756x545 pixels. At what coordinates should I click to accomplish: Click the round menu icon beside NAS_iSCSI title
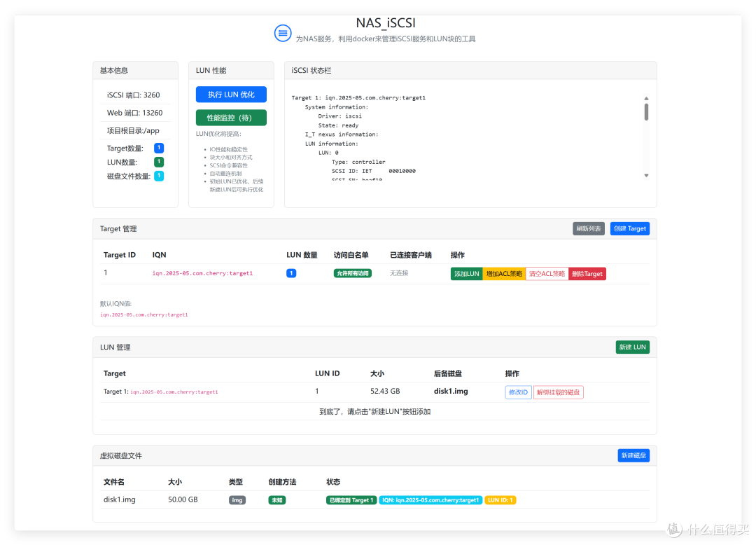click(x=283, y=34)
